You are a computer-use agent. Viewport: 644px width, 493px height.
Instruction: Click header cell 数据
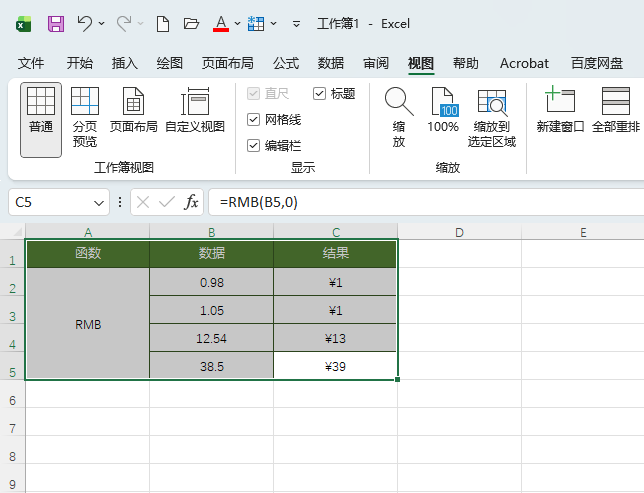(x=212, y=253)
